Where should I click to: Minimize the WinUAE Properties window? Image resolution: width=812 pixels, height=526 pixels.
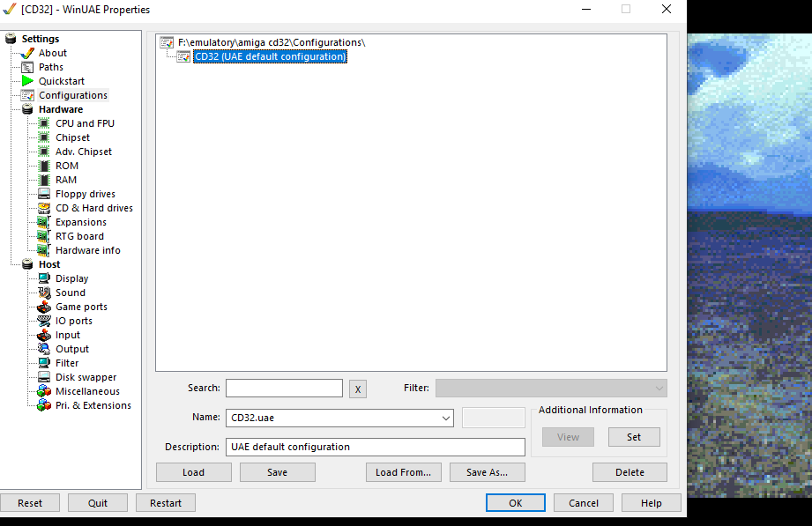pos(586,9)
